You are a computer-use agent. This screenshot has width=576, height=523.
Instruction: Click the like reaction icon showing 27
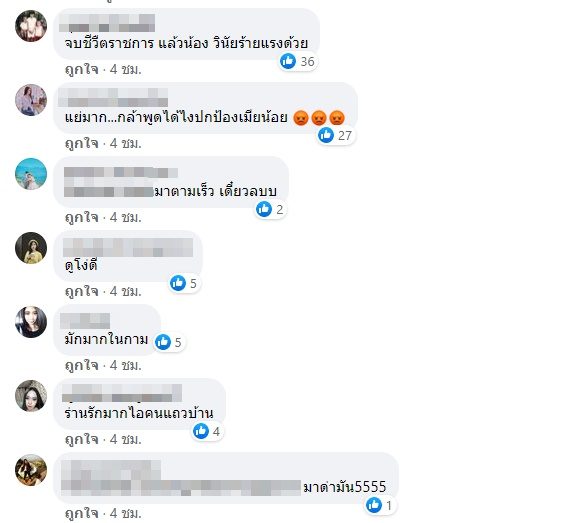pos(326,135)
